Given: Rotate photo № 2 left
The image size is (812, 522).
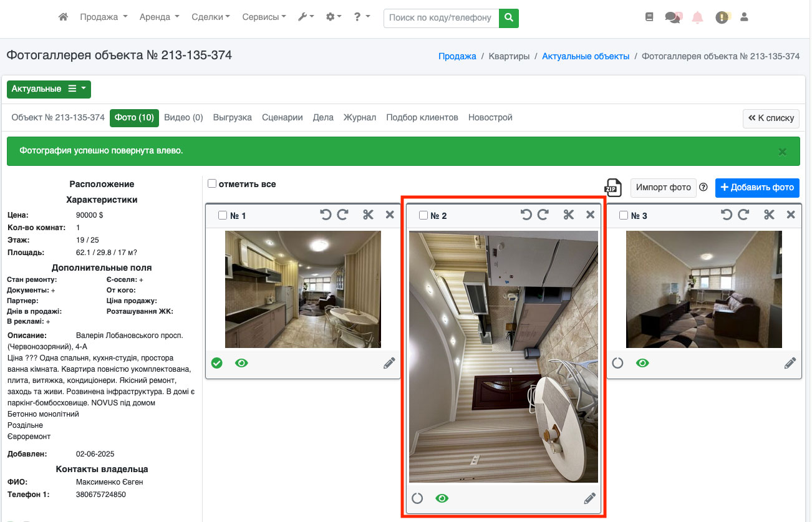Looking at the screenshot, I should pos(526,215).
